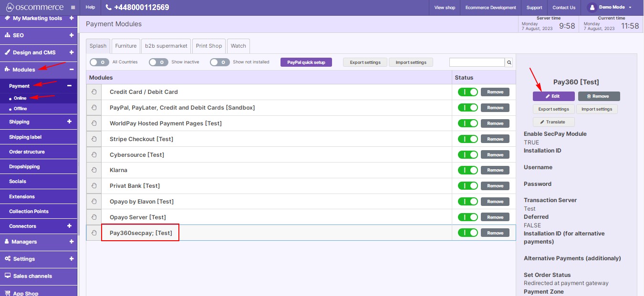Viewport: 644px width, 296px height.
Task: Click Edit button for Pay360
Action: click(x=554, y=96)
